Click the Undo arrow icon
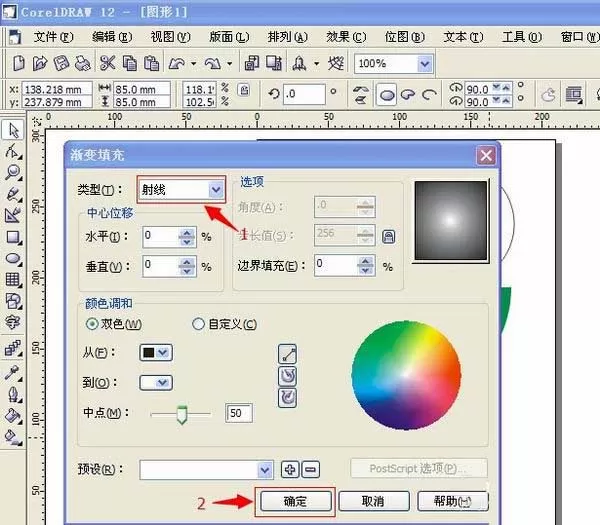The height and width of the screenshot is (525, 600). click(x=176, y=64)
